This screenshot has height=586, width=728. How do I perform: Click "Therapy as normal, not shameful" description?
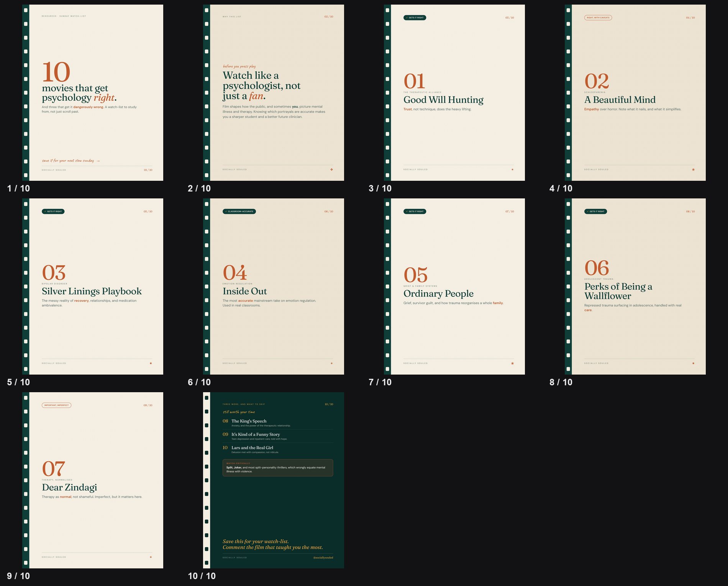(92, 497)
